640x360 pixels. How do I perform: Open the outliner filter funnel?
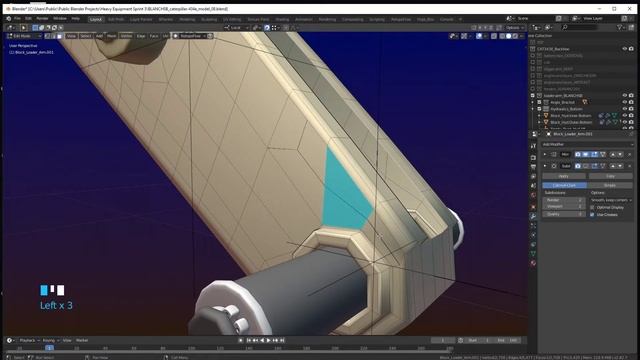[x=620, y=27]
